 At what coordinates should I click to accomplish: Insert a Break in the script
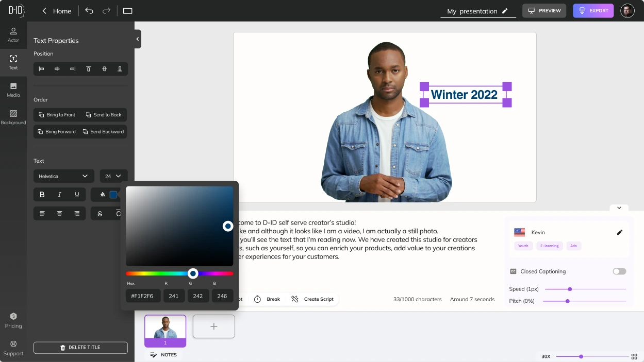267,299
